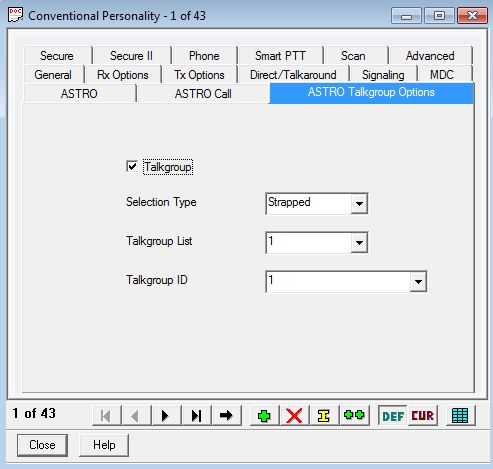493x469 pixels.
Task: Open the grid table view icon
Action: click(461, 415)
